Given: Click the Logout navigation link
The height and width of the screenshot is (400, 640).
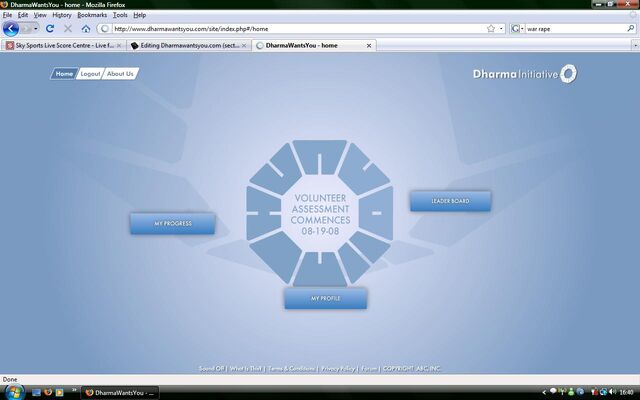Looking at the screenshot, I should click(x=90, y=74).
